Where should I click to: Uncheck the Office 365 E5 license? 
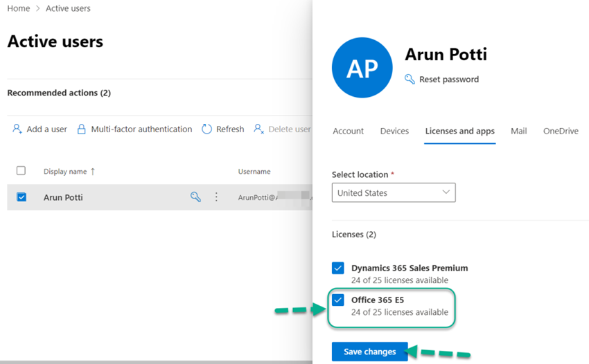point(337,300)
